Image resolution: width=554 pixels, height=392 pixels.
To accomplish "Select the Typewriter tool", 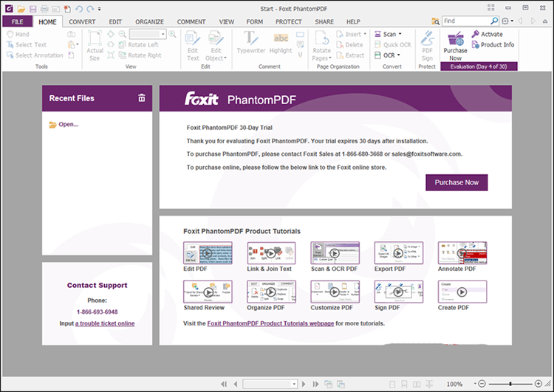I will coord(251,42).
